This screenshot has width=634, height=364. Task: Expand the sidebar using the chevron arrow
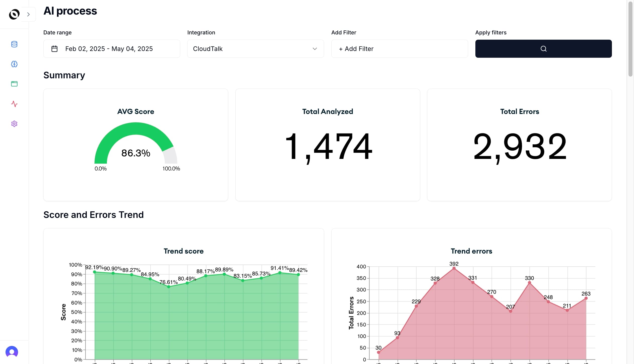point(28,14)
